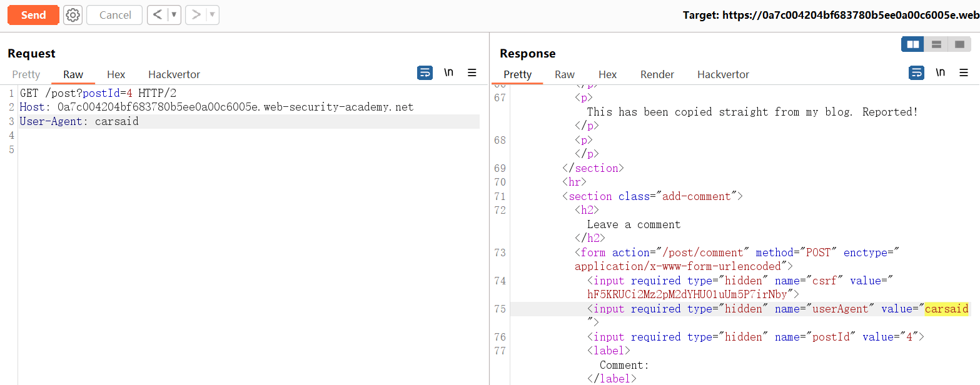Switch Request view to Hex tab
The image size is (980, 385).
[116, 74]
